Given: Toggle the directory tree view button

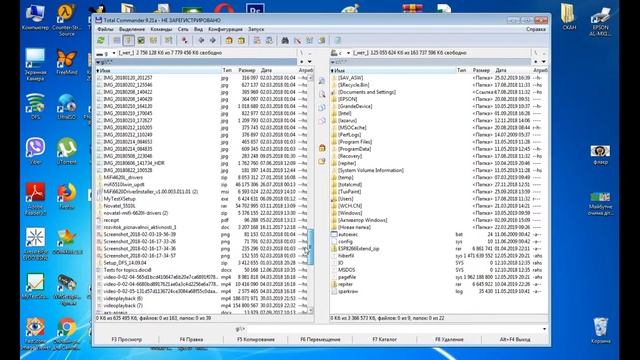Looking at the screenshot, I should tap(153, 40).
